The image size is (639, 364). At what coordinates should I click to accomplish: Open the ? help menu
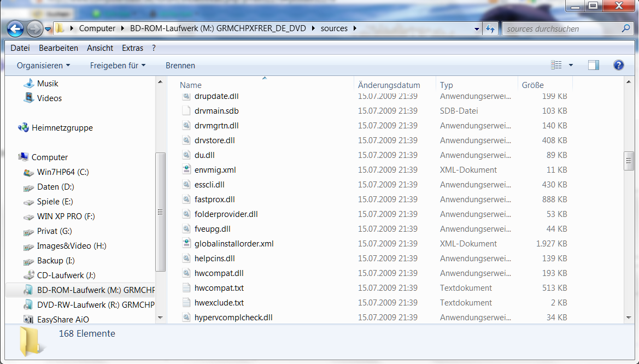154,48
